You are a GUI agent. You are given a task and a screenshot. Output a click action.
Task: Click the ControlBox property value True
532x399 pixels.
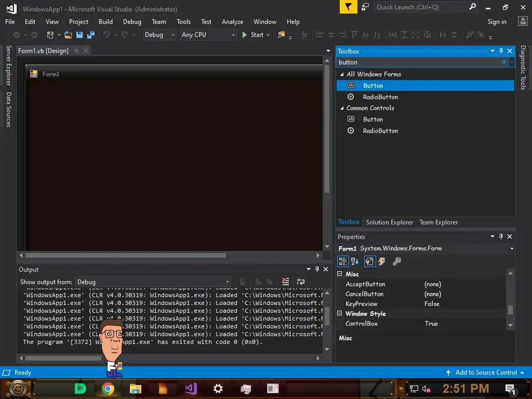[431, 323]
